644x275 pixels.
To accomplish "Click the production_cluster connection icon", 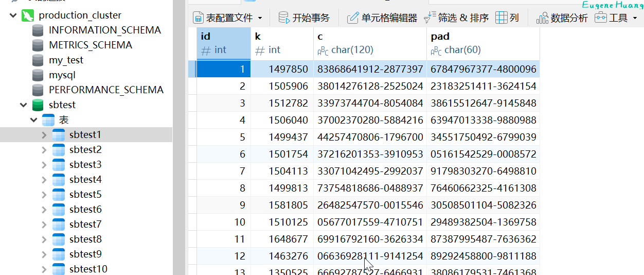I will [28, 15].
